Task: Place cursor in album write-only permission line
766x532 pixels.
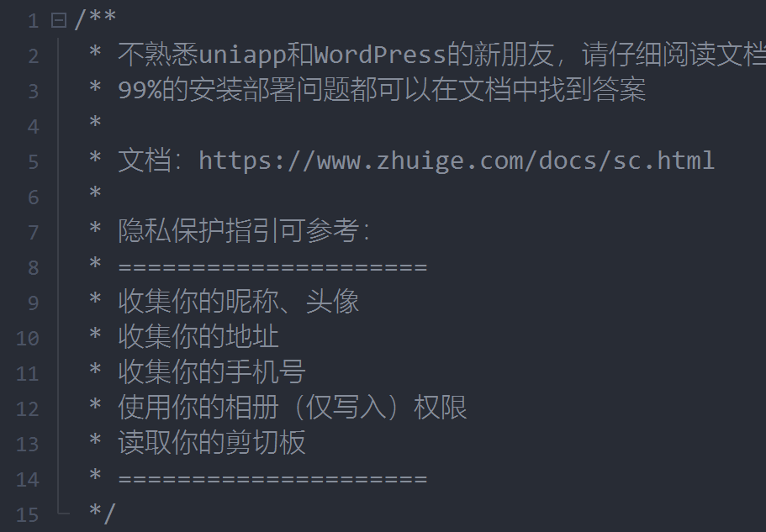Action: (292, 407)
